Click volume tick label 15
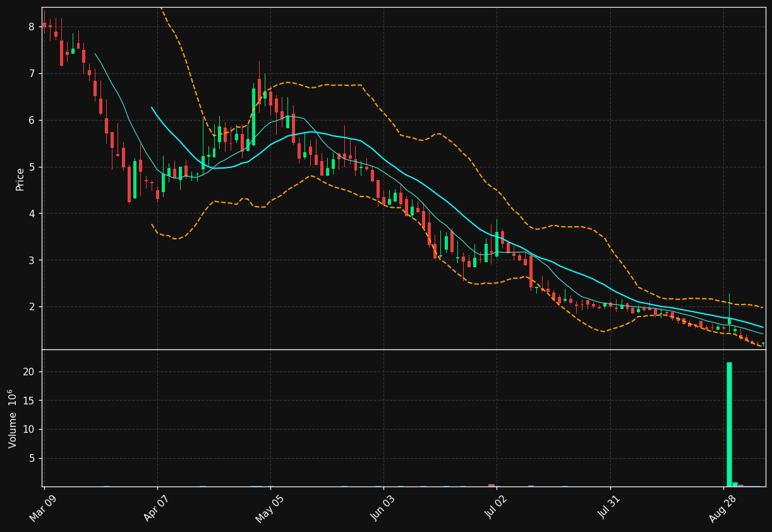 point(28,401)
